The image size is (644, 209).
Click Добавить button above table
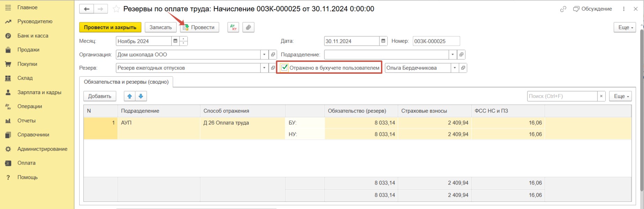pyautogui.click(x=99, y=96)
